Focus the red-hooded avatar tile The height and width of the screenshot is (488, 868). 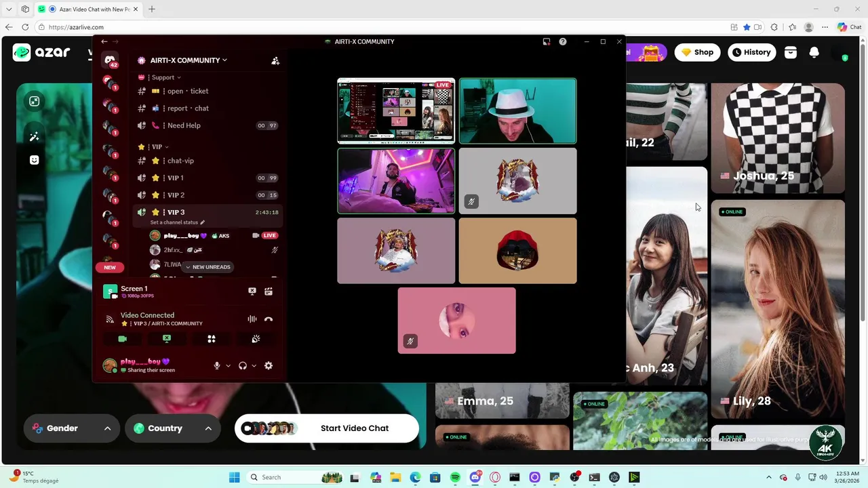[518, 251]
